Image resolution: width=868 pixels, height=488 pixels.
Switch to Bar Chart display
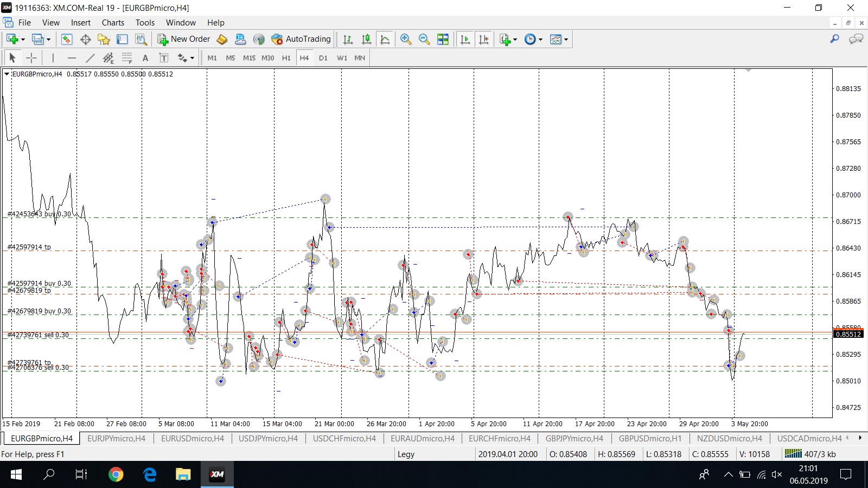tap(348, 39)
